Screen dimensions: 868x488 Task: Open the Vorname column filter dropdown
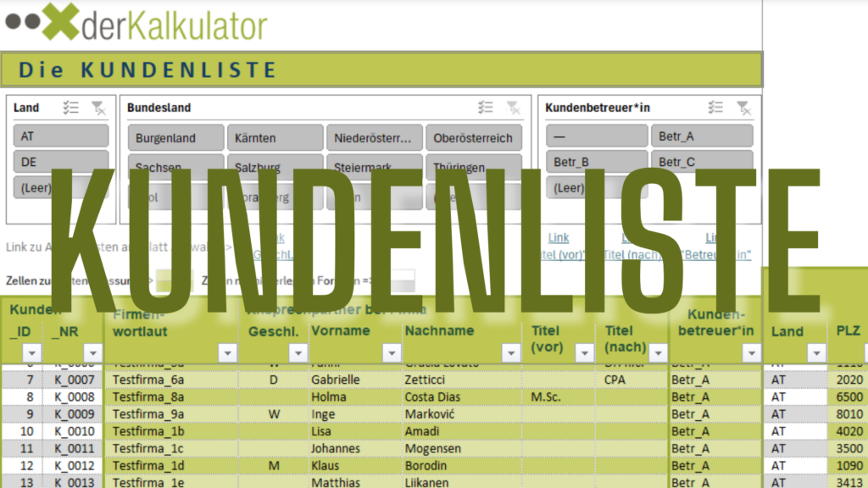pos(392,352)
